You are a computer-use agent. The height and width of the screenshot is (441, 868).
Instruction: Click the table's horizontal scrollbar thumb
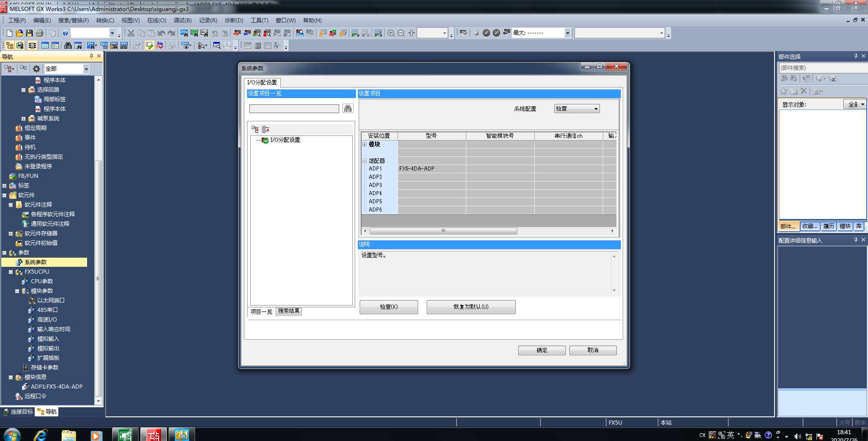coord(443,231)
